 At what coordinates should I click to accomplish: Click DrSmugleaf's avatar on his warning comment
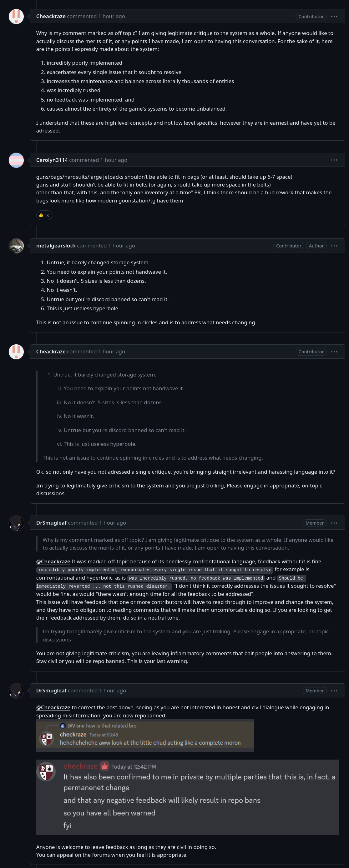tap(16, 523)
